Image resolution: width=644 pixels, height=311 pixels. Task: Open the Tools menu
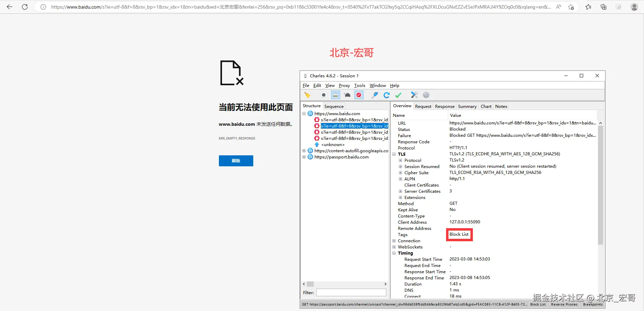click(360, 86)
